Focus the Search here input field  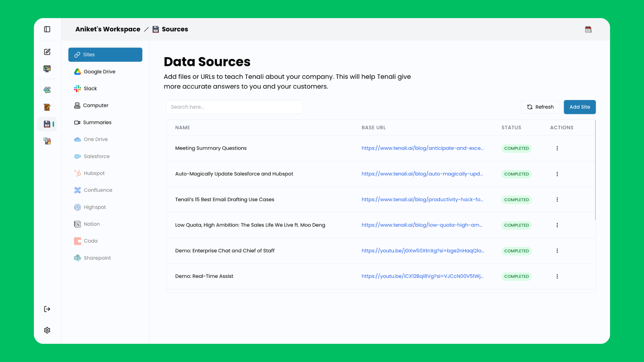[x=234, y=107]
